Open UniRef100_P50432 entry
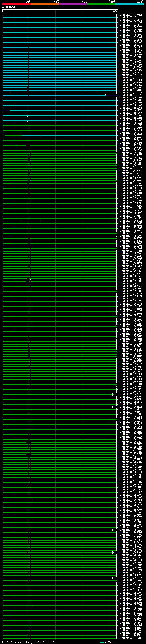146x644 pixels. coord(131,578)
